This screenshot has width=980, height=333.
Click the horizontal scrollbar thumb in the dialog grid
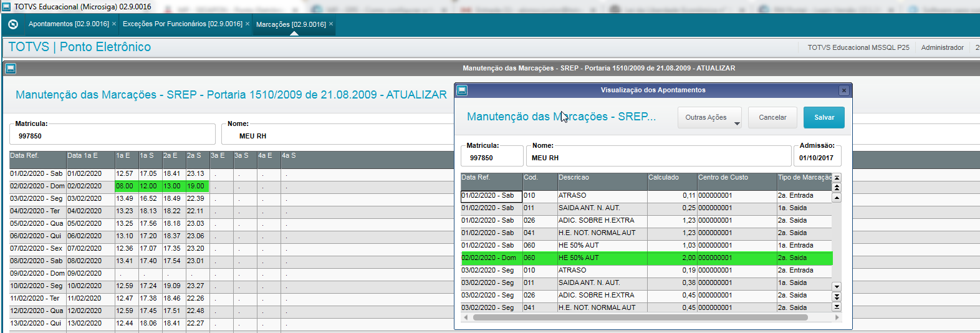640,317
